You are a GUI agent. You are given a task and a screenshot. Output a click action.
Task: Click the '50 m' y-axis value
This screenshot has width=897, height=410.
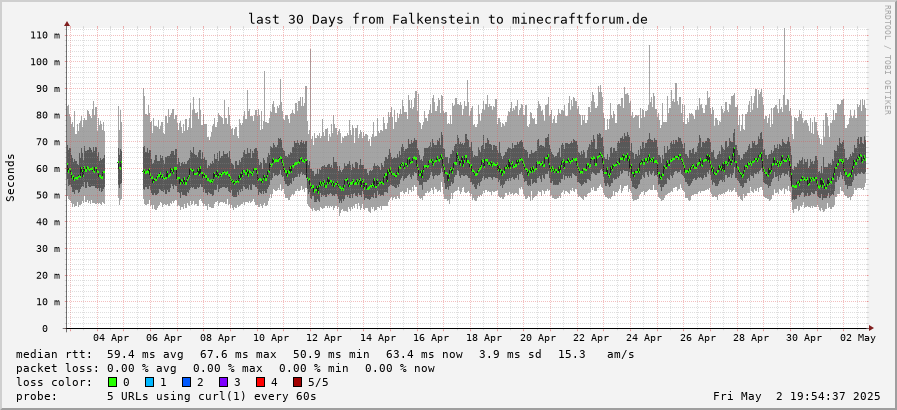[x=48, y=195]
